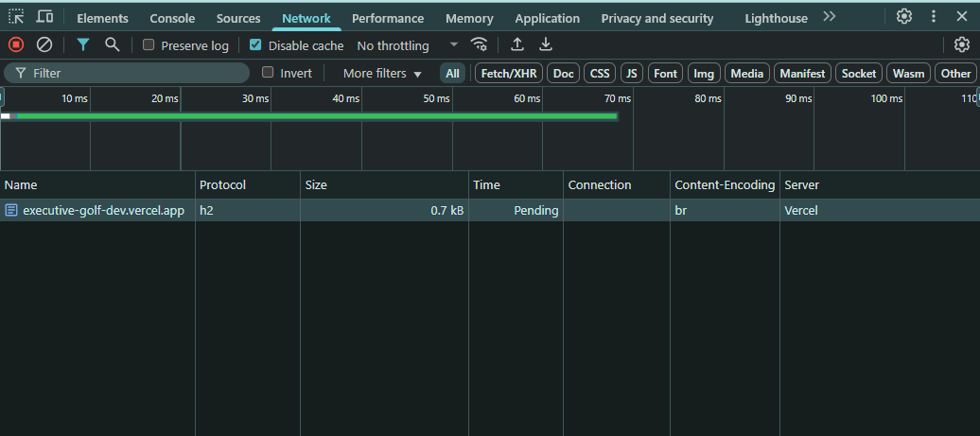Sort by Content-Encoding column header
This screenshot has width=980, height=436.
pos(725,184)
